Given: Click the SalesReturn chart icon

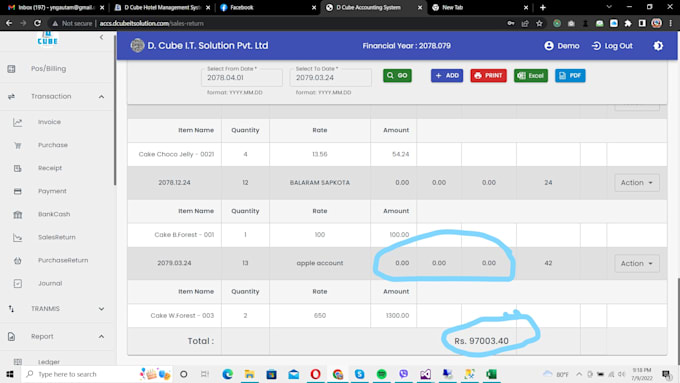Looking at the screenshot, I should (17, 237).
